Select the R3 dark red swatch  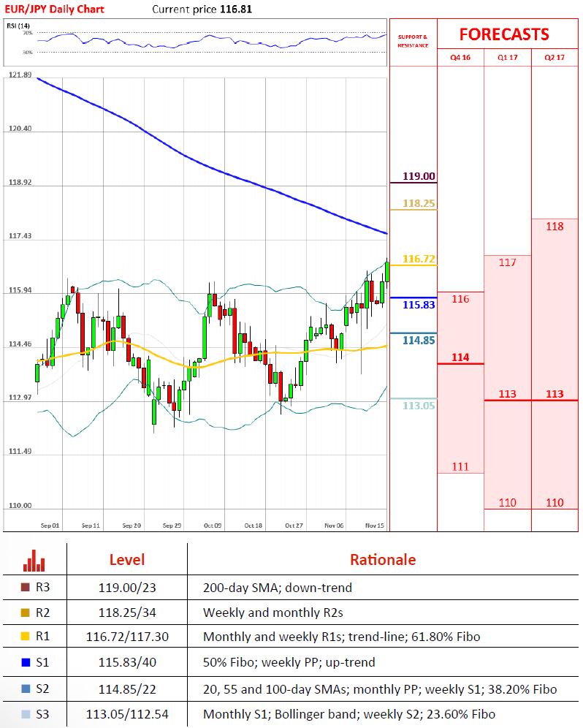(26, 588)
